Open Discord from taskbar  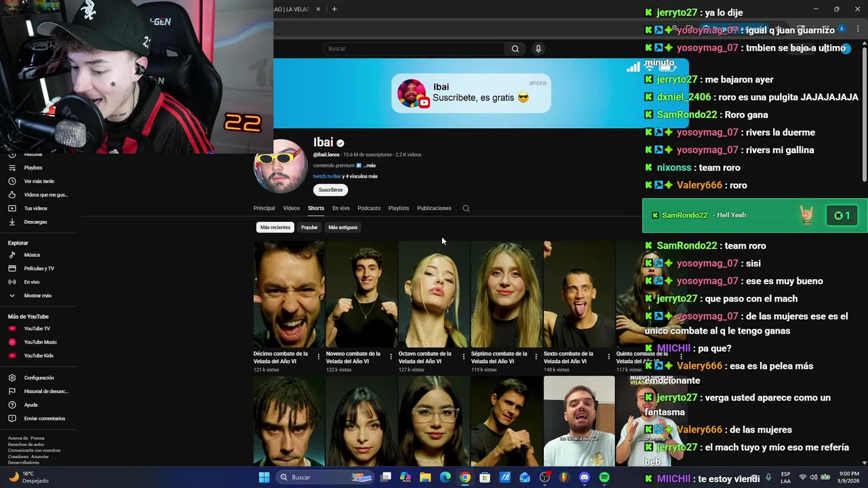point(585,477)
